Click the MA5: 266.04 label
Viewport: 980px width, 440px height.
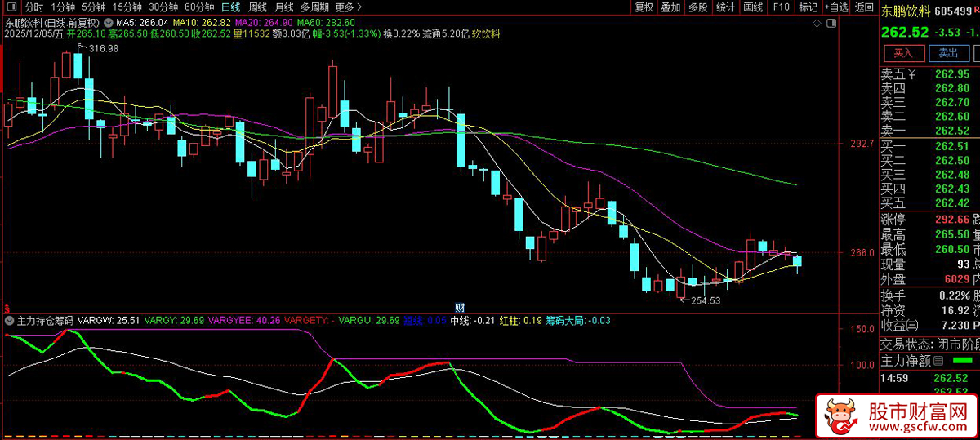coord(143,22)
